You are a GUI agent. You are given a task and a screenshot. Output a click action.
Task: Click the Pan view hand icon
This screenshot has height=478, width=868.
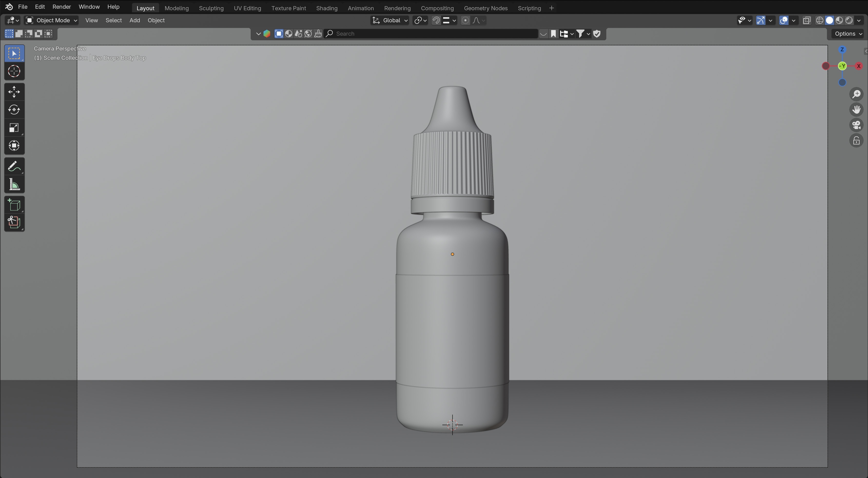pyautogui.click(x=856, y=110)
